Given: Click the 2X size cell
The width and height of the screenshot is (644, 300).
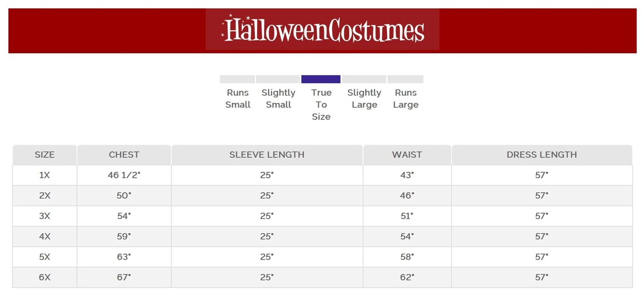Looking at the screenshot, I should [45, 195].
